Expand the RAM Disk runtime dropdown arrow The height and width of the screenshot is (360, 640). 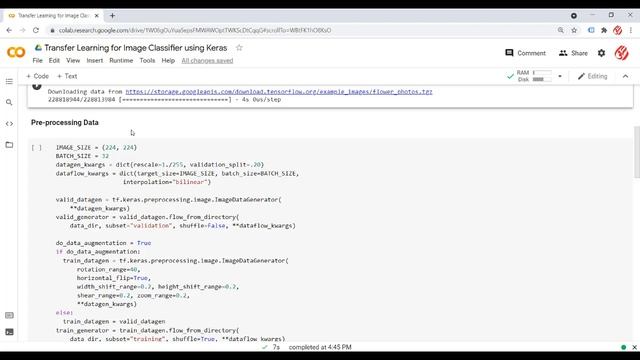pyautogui.click(x=560, y=76)
